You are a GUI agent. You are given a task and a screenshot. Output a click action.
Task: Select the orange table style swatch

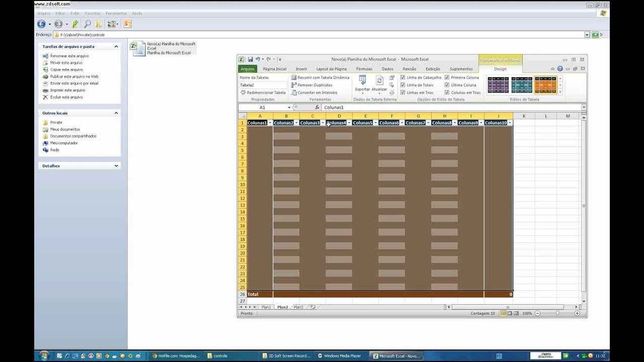(x=545, y=85)
